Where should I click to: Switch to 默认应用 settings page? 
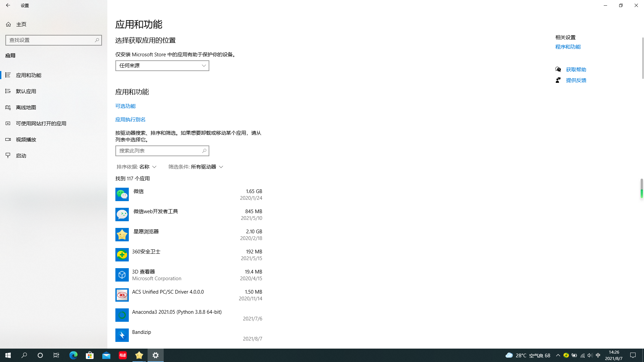pos(26,91)
